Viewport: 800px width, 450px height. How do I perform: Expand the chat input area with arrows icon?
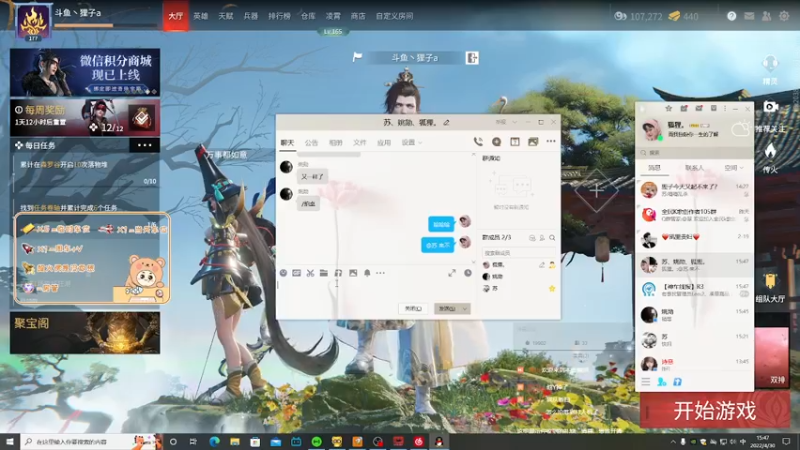tap(452, 273)
